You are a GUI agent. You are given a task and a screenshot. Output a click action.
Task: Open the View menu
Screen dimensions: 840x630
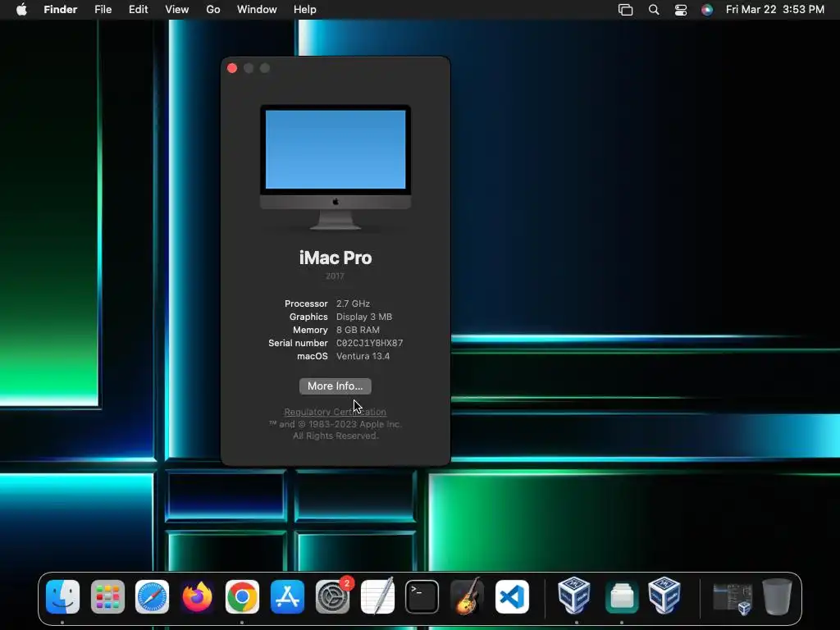[177, 10]
